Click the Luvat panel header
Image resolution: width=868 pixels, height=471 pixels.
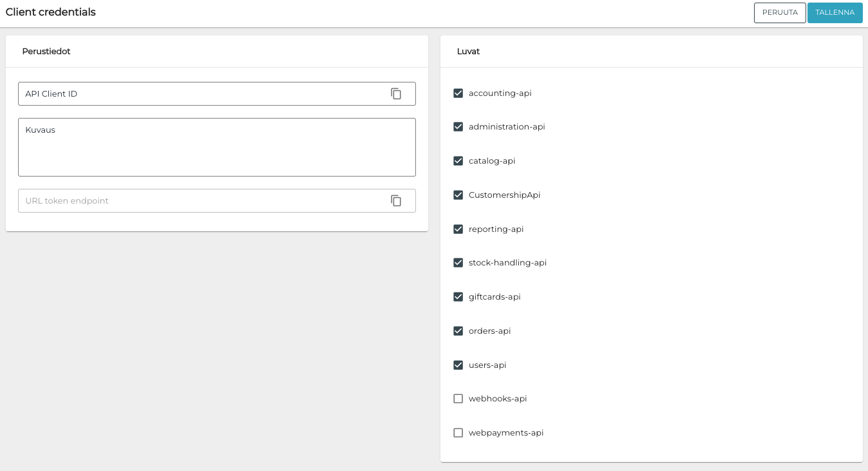(x=468, y=52)
